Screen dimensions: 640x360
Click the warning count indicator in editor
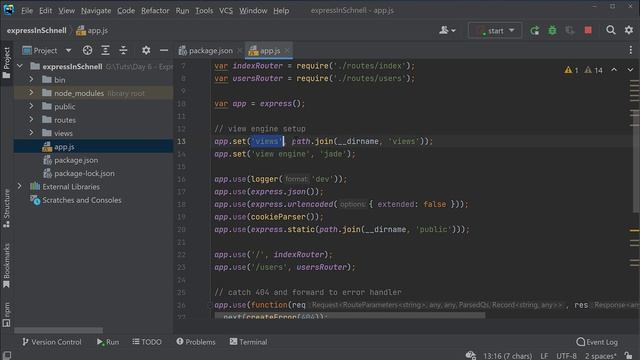(x=583, y=70)
